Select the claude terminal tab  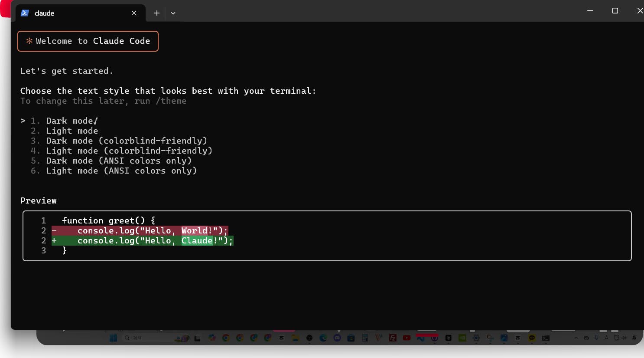tap(81, 13)
